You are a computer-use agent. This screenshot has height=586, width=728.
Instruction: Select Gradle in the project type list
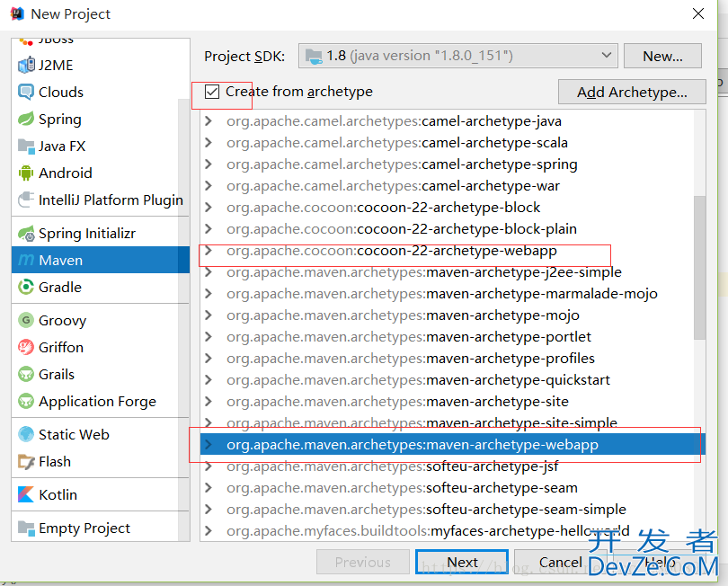click(101, 287)
